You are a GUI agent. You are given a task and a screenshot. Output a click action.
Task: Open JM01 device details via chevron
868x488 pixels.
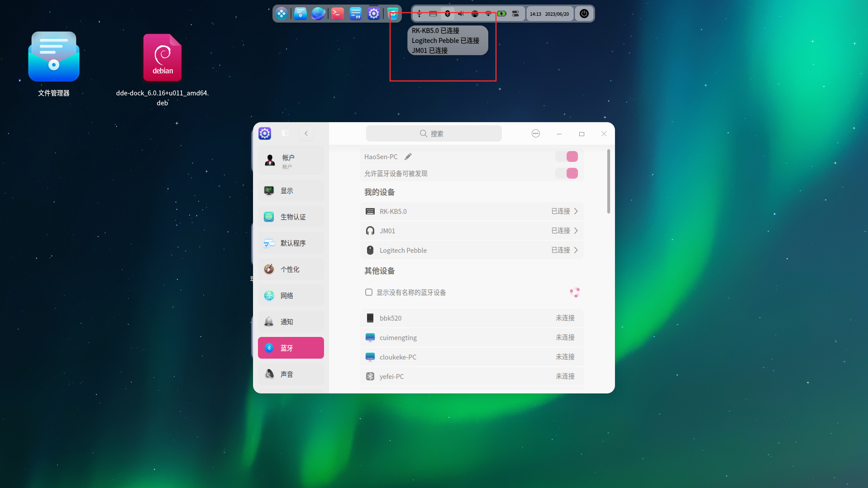coord(575,231)
